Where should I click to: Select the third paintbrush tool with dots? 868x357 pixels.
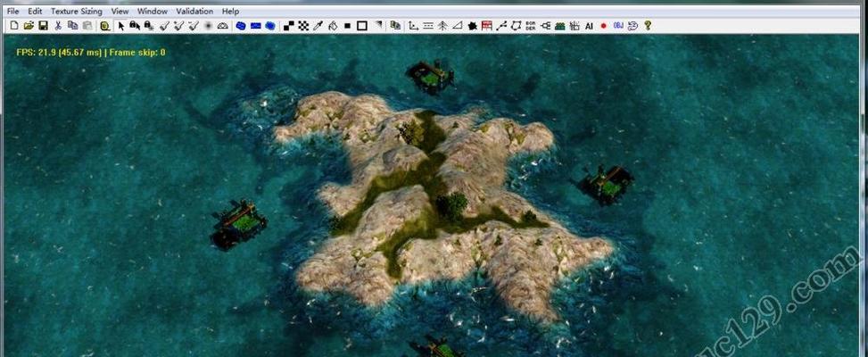(x=194, y=26)
